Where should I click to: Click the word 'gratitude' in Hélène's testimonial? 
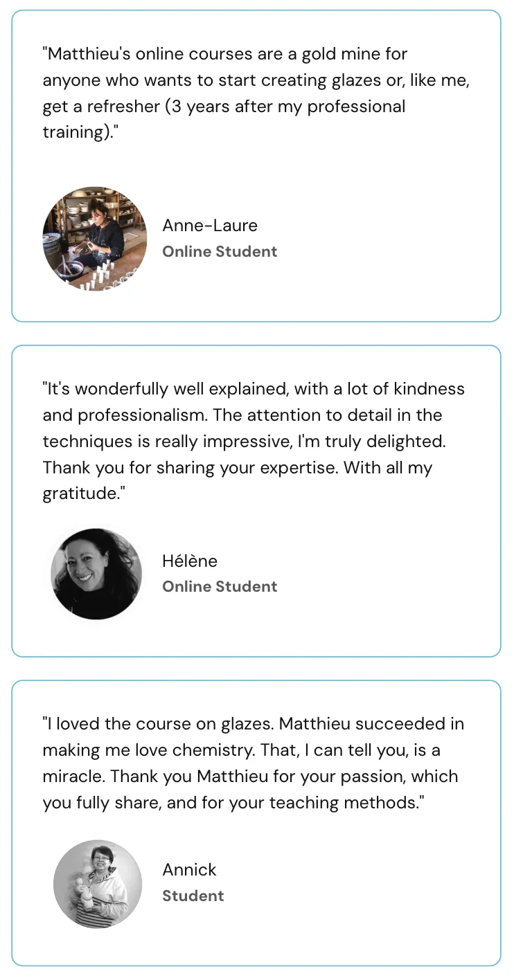point(79,493)
